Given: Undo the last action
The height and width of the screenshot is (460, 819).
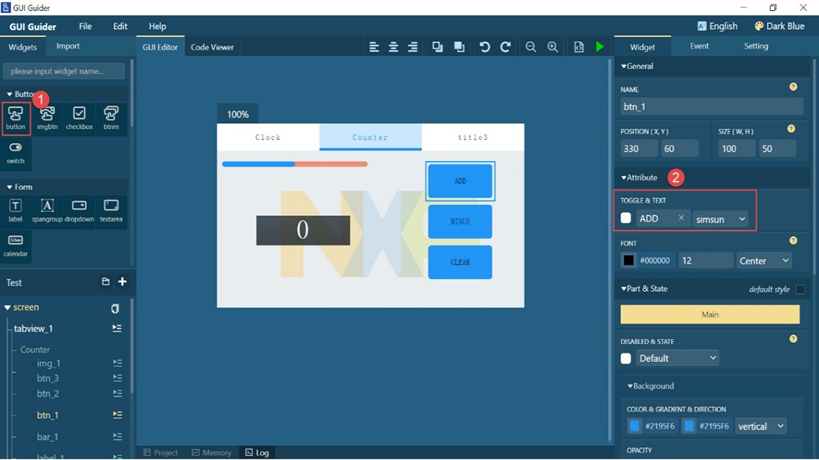Looking at the screenshot, I should coord(485,47).
